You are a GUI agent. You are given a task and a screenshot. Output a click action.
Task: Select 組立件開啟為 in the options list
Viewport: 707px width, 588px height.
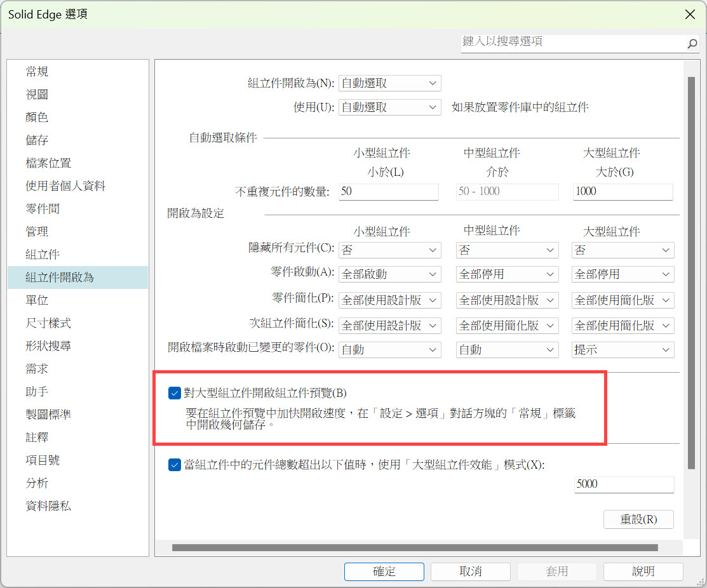pyautogui.click(x=77, y=277)
